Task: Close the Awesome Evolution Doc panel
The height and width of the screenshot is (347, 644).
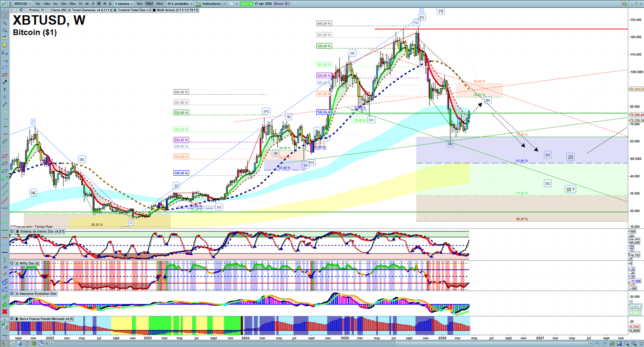Action: click(12, 293)
